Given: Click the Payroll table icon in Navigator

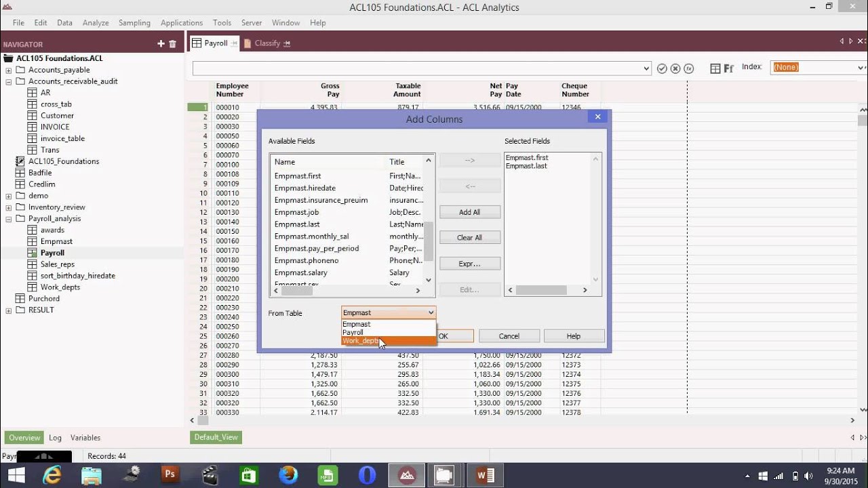Looking at the screenshot, I should 32,253.
